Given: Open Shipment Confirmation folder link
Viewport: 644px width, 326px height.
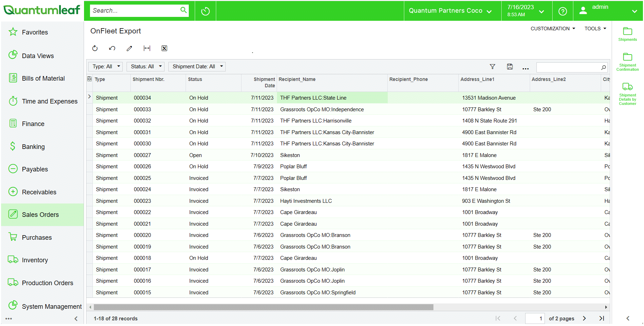Looking at the screenshot, I should coord(627,62).
